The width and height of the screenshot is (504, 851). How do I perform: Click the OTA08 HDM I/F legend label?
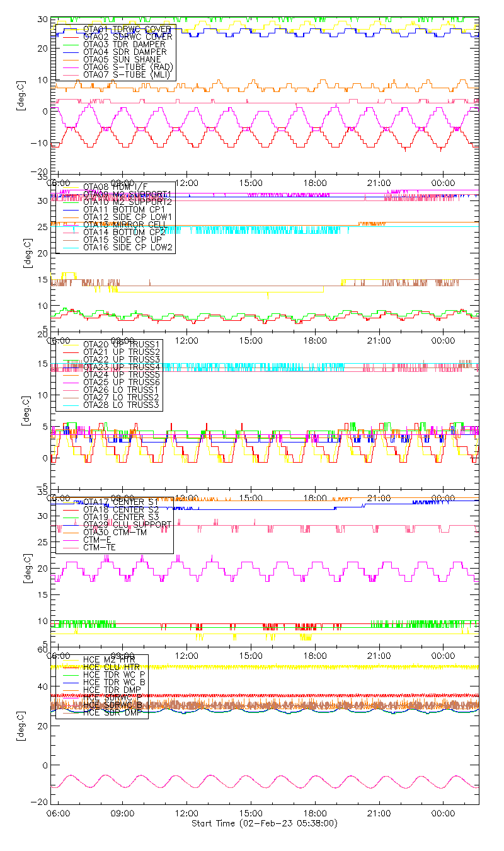(x=115, y=187)
